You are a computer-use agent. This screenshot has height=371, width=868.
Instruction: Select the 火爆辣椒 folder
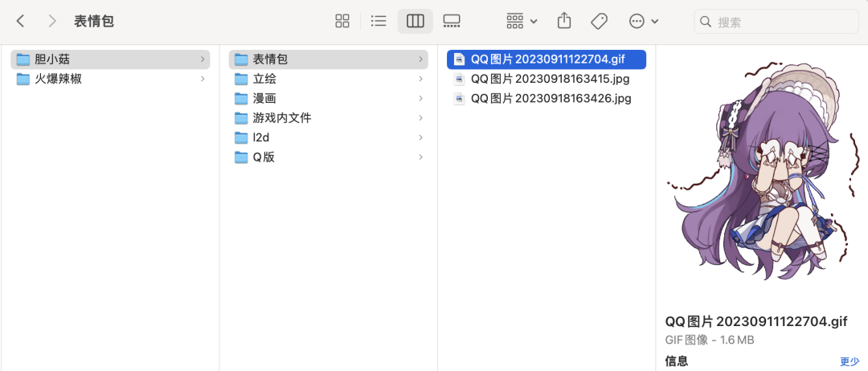(x=110, y=79)
